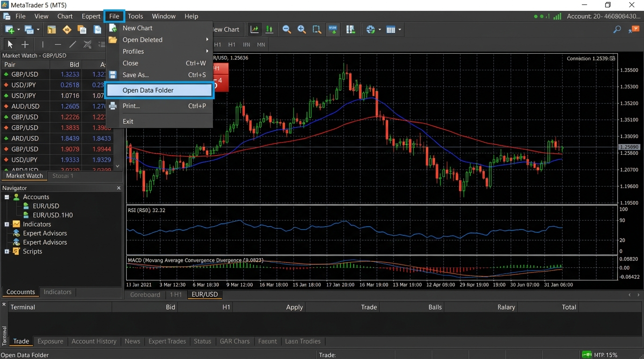
Task: Click the orange diamond toolbar icon
Action: click(x=67, y=29)
